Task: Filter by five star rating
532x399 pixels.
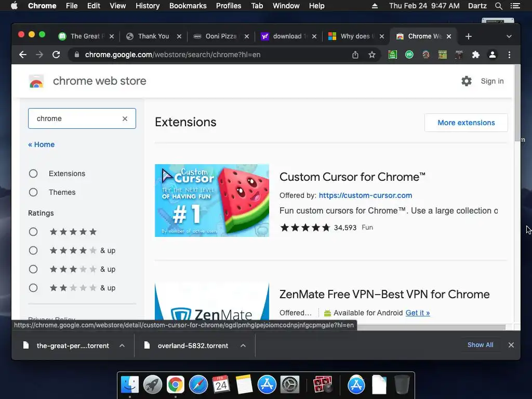Action: (x=33, y=232)
